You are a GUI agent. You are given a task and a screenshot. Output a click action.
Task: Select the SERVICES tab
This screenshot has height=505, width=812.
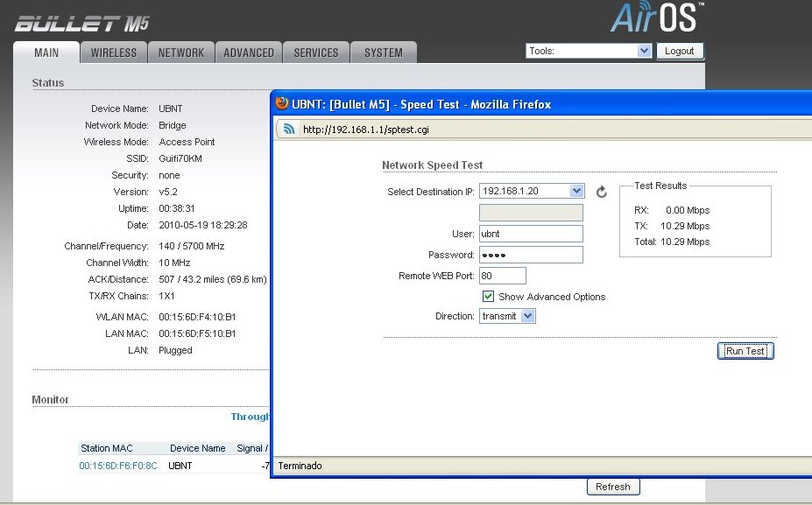[316, 53]
